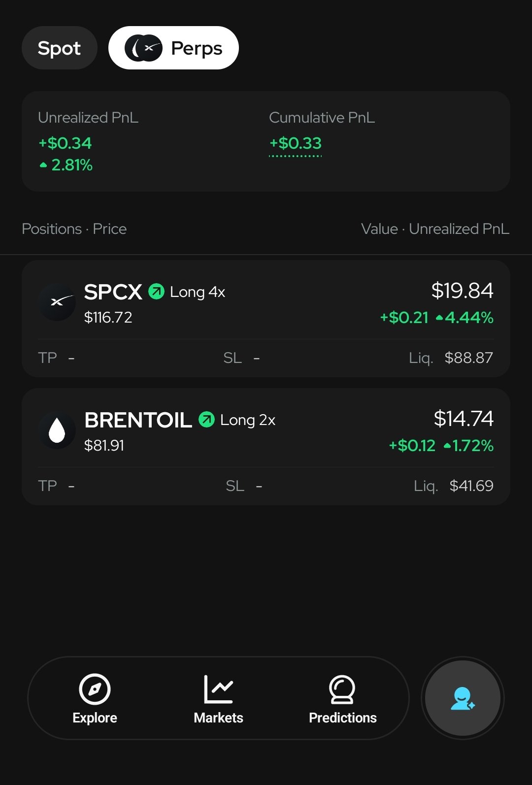
Task: Open the SPCX $19.84 position value
Action: pyautogui.click(x=462, y=291)
